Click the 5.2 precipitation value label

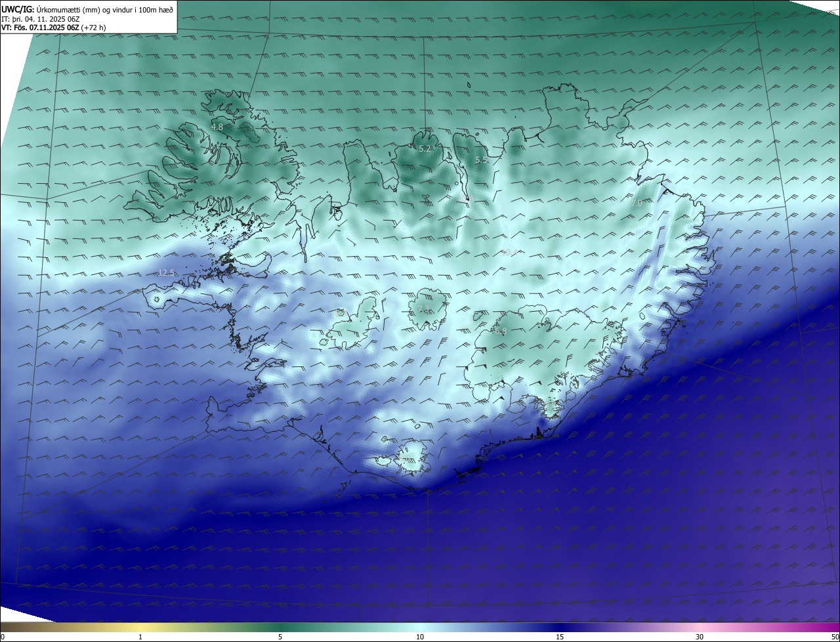tap(425, 149)
